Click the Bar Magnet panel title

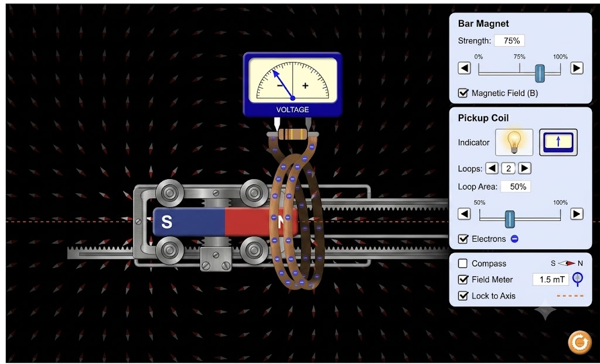tap(483, 24)
